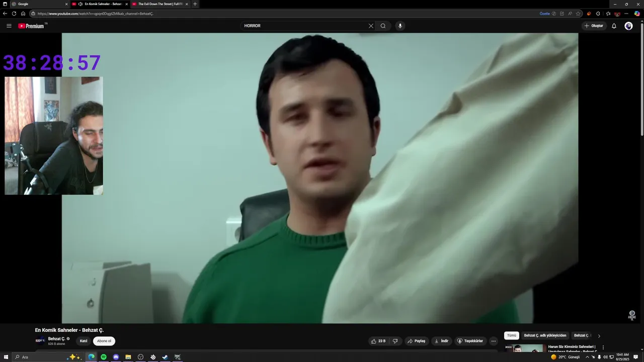Open the YouTube guide hamburger menu
Image resolution: width=644 pixels, height=362 pixels.
(x=9, y=26)
